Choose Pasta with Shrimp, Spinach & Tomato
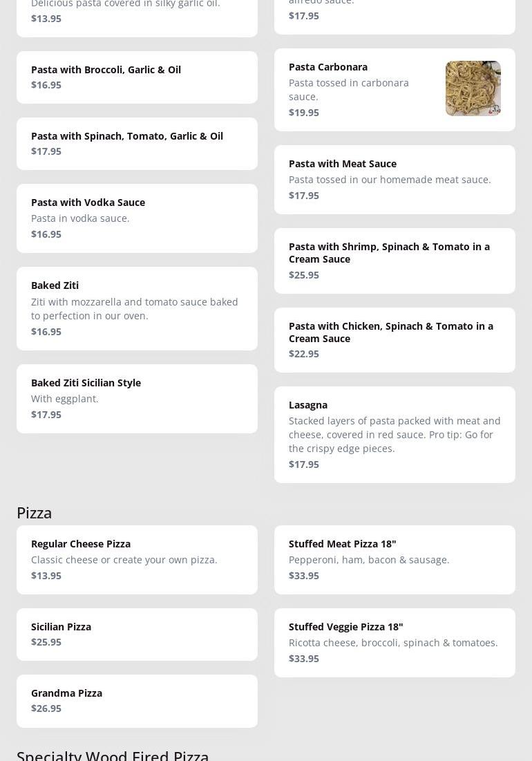The width and height of the screenshot is (532, 761). pos(395,261)
